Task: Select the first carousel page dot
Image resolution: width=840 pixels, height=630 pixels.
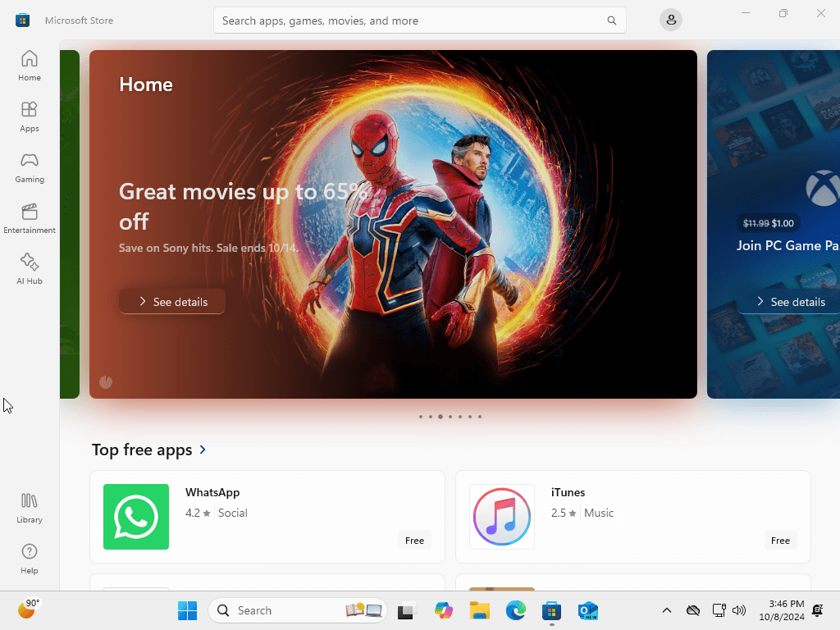Action: [421, 417]
